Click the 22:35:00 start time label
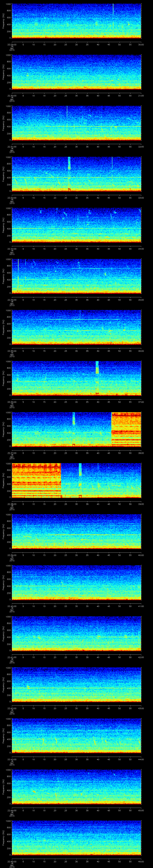This screenshot has height=868, width=153. (12, 351)
